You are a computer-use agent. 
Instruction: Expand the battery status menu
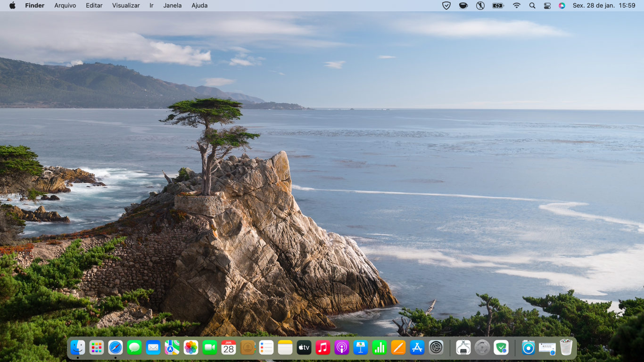coord(498,6)
